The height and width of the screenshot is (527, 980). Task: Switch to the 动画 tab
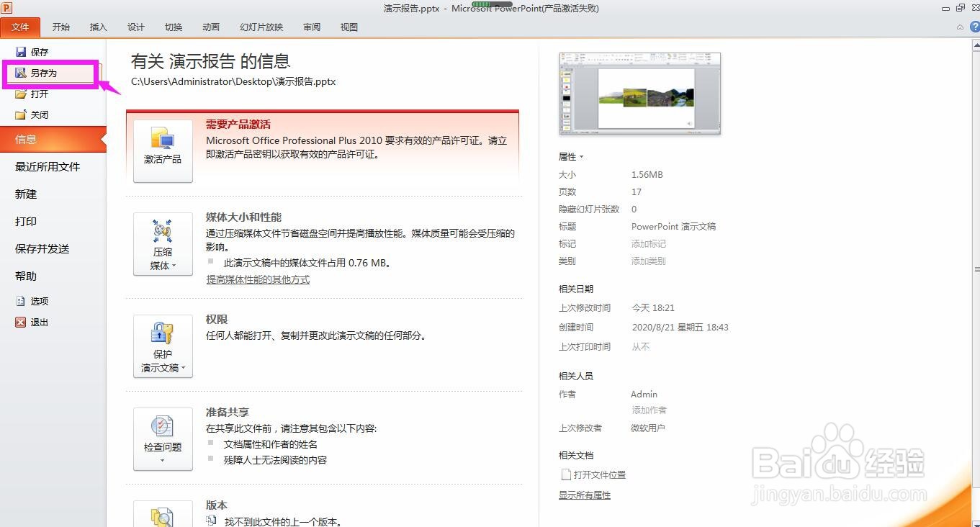[211, 27]
